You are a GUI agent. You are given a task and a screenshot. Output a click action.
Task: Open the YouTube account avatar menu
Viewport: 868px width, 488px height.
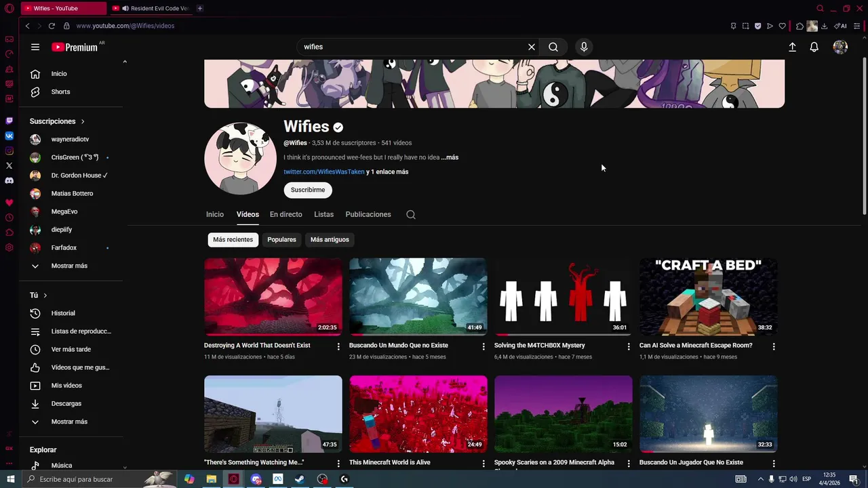pos(840,47)
